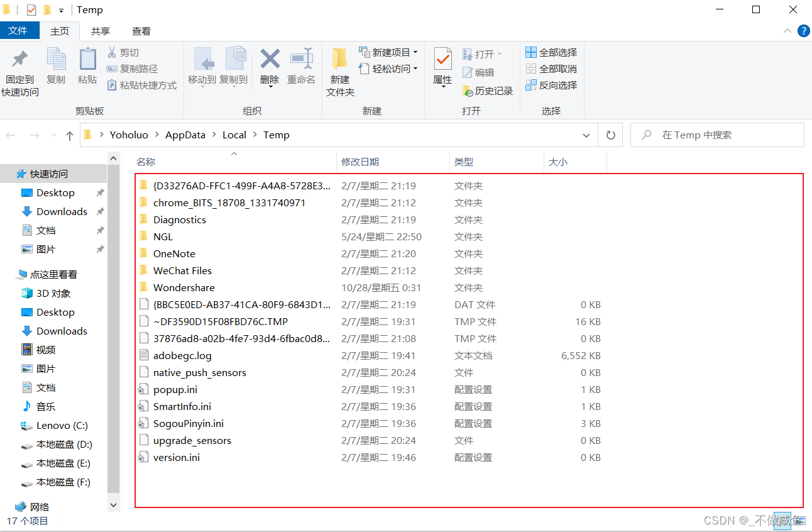Click the search box for Temp
This screenshot has width=812, height=532.
click(x=717, y=135)
